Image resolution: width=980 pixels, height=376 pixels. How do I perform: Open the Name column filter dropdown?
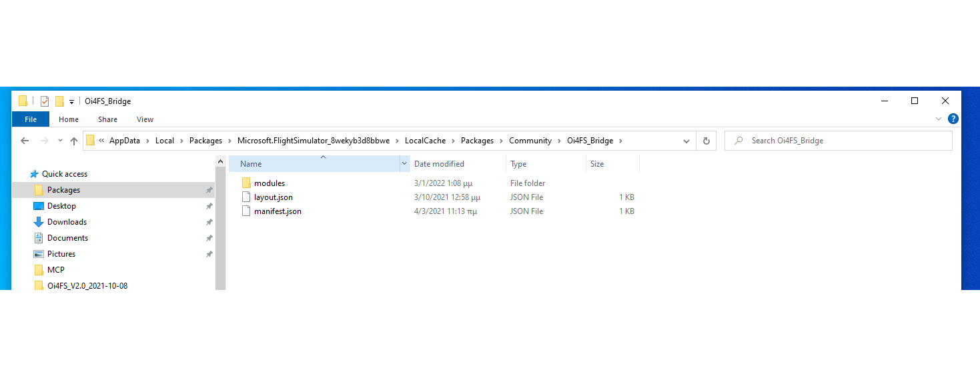pyautogui.click(x=404, y=164)
